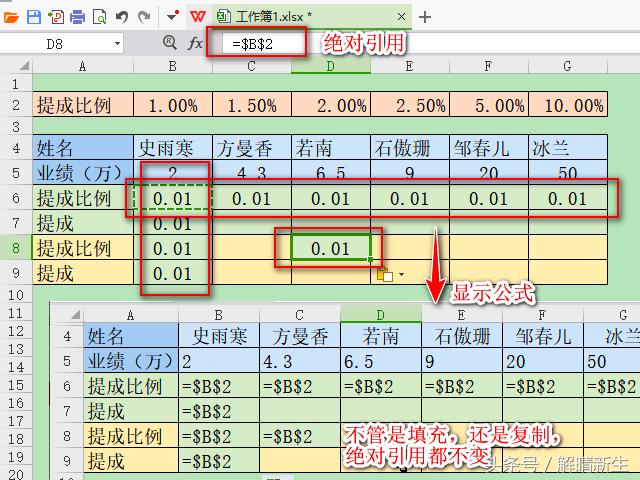
Task: Click cell G6 showing 0.01 under 冰兰
Action: click(x=567, y=198)
